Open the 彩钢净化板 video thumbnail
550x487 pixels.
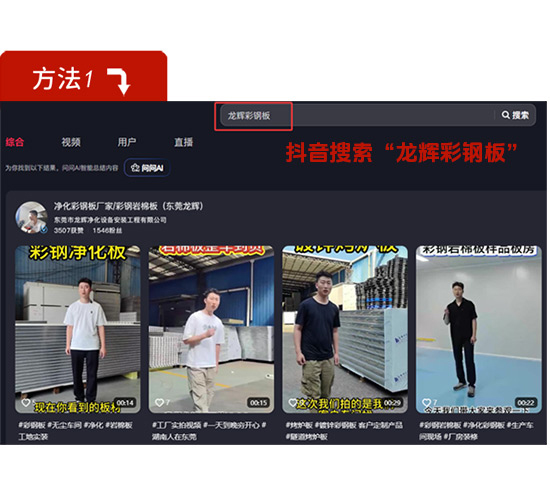[x=78, y=329]
